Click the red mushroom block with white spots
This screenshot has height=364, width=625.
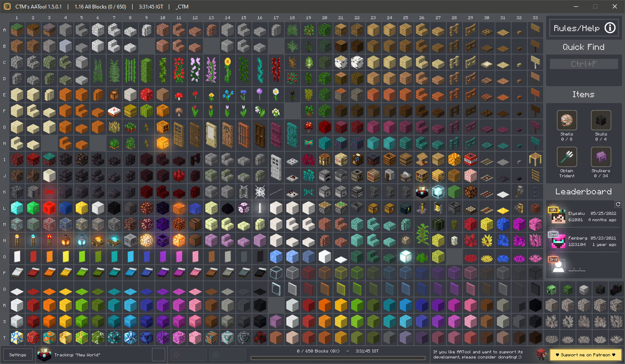[x=146, y=95]
